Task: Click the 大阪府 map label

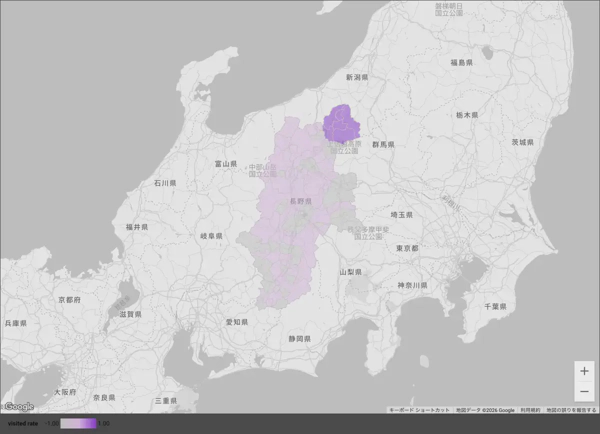Action: click(65, 392)
